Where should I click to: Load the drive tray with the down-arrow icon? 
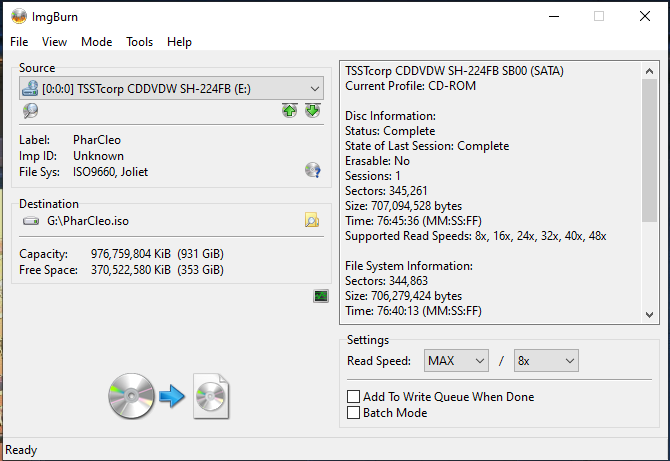(313, 111)
